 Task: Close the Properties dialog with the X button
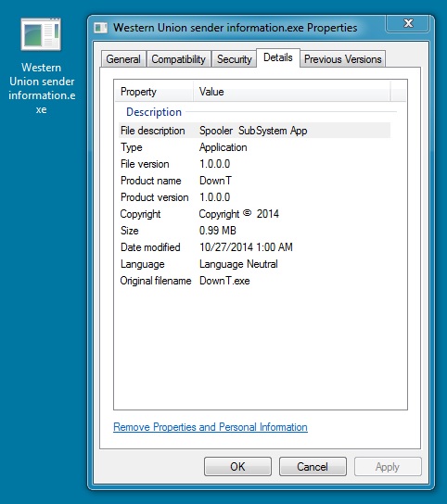pos(408,23)
